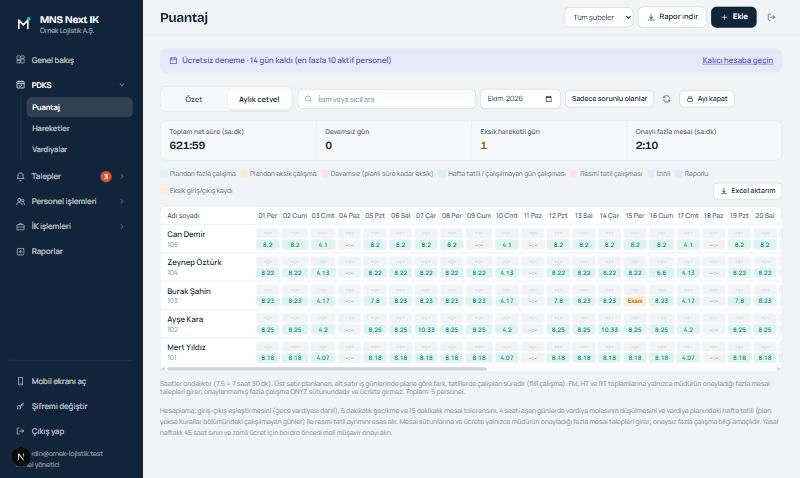The height and width of the screenshot is (478, 800).
Task: Open Hareketler in the sidebar
Action: pyautogui.click(x=80, y=128)
